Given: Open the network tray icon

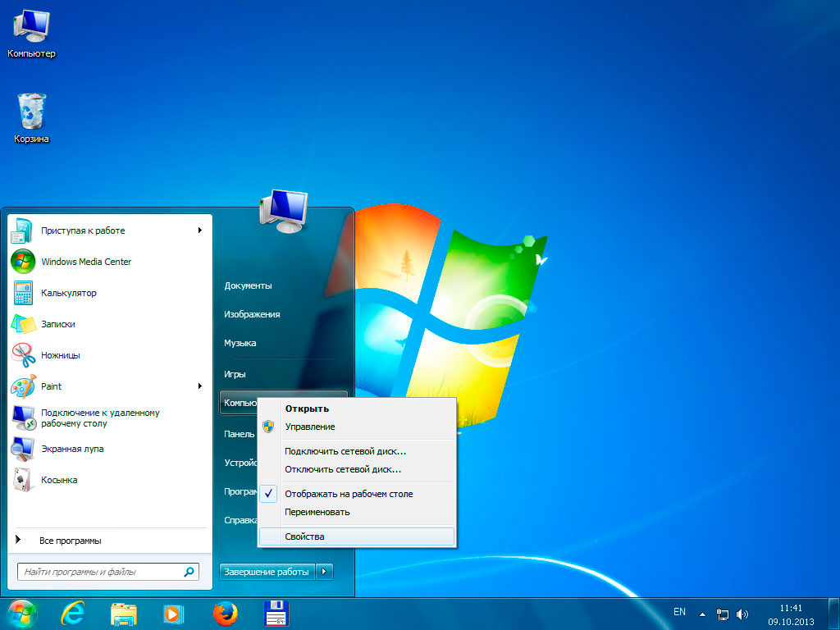Looking at the screenshot, I should tap(723, 614).
